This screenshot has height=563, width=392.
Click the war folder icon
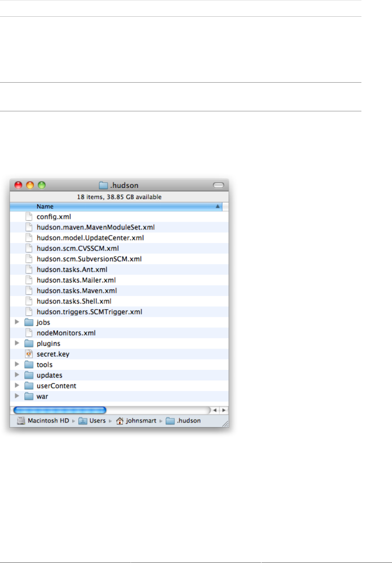[x=29, y=396]
